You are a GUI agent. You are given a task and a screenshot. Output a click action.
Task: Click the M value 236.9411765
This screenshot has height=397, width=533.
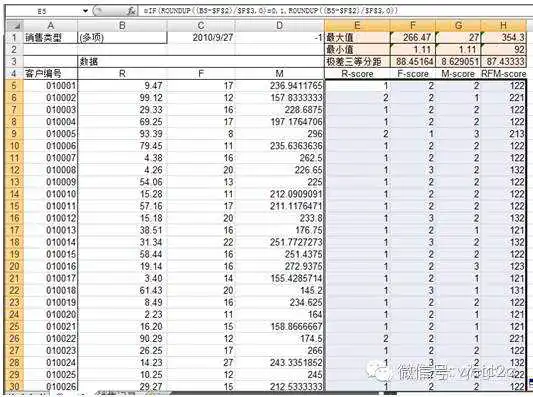pos(279,86)
